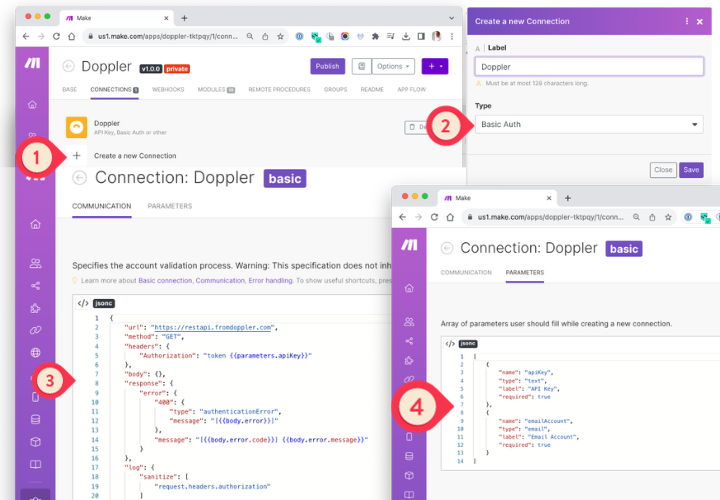The image size is (720, 500).
Task: Reload the page in the top browser window
Action: 56,36
